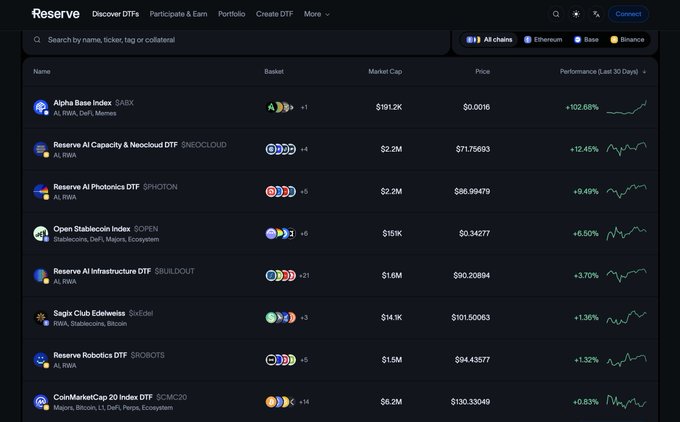View the PHOTON performance sparkline chart
Viewport: 680px width, 422px height.
(x=627, y=191)
